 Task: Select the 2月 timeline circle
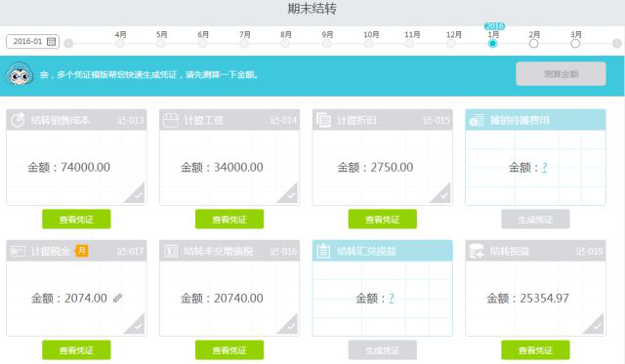point(534,43)
